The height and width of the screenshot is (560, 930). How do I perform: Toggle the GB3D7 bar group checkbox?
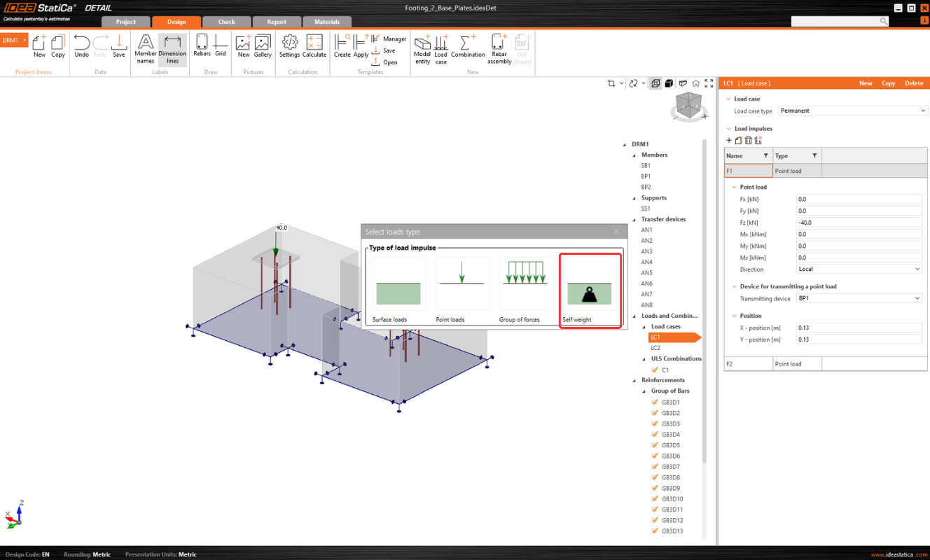[x=655, y=467]
